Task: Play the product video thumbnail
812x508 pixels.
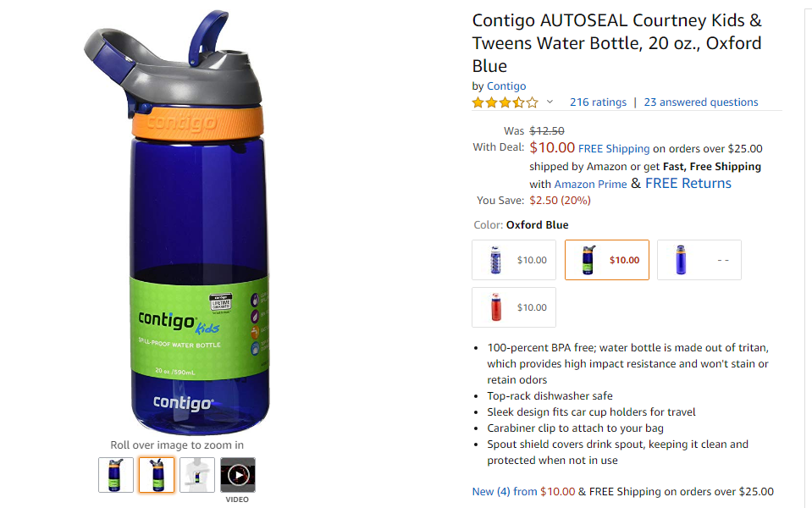Action: tap(238, 475)
